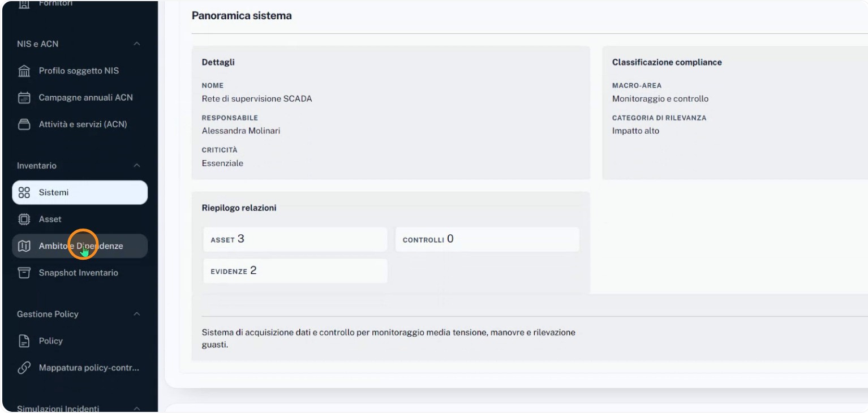Click the system description starting with Sistema di acquisizione
Screen dimensions: 868x413
coord(389,338)
